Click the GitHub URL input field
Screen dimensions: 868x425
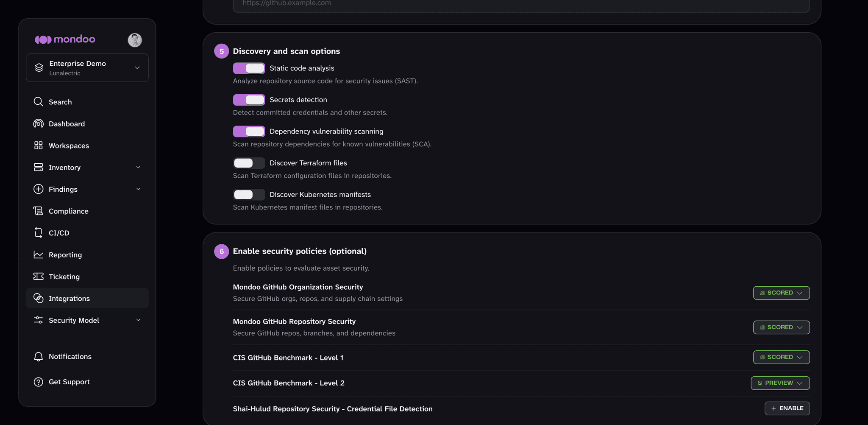pyautogui.click(x=521, y=5)
